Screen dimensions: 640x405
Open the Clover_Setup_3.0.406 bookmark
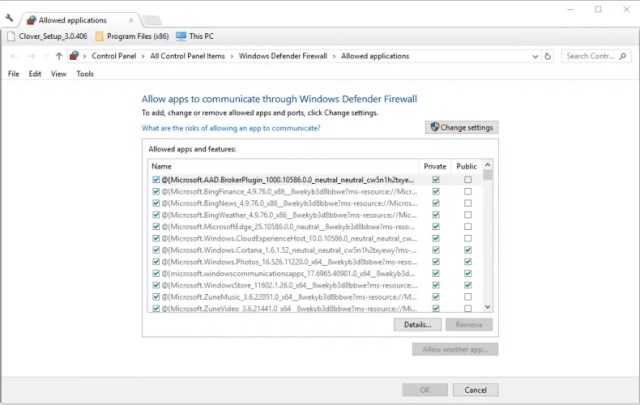pyautogui.click(x=47, y=36)
